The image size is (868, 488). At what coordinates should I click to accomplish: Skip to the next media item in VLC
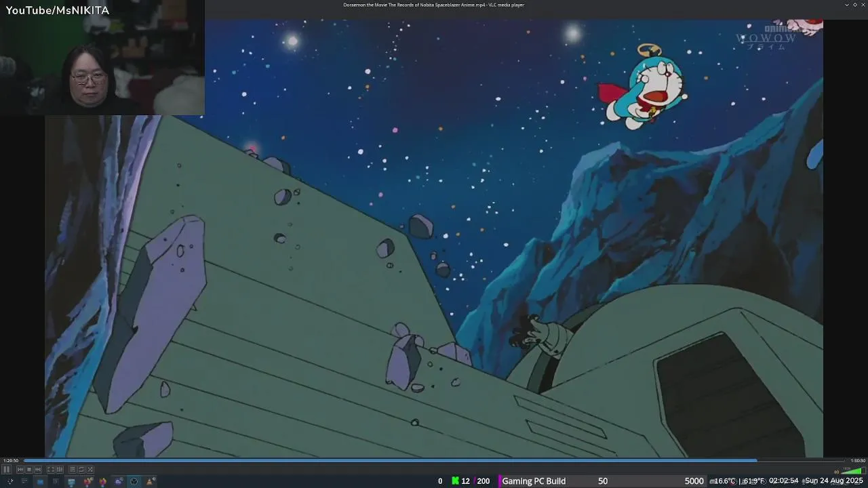(38, 470)
